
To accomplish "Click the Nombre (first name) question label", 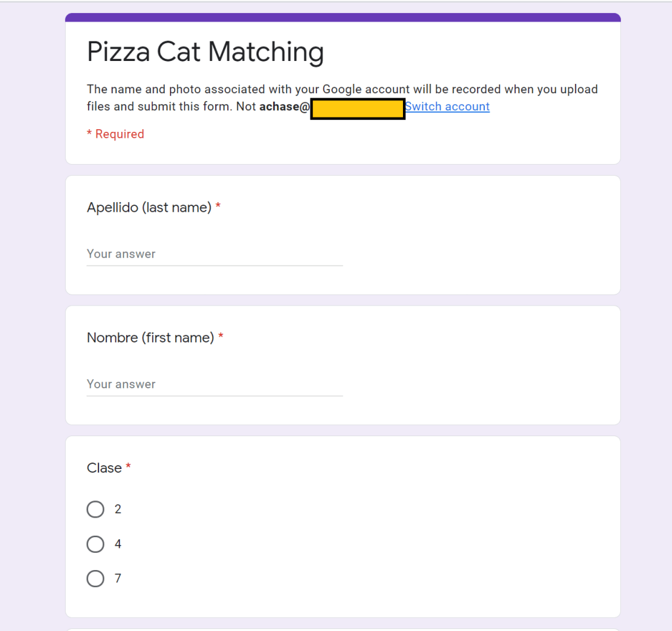I will [x=150, y=338].
